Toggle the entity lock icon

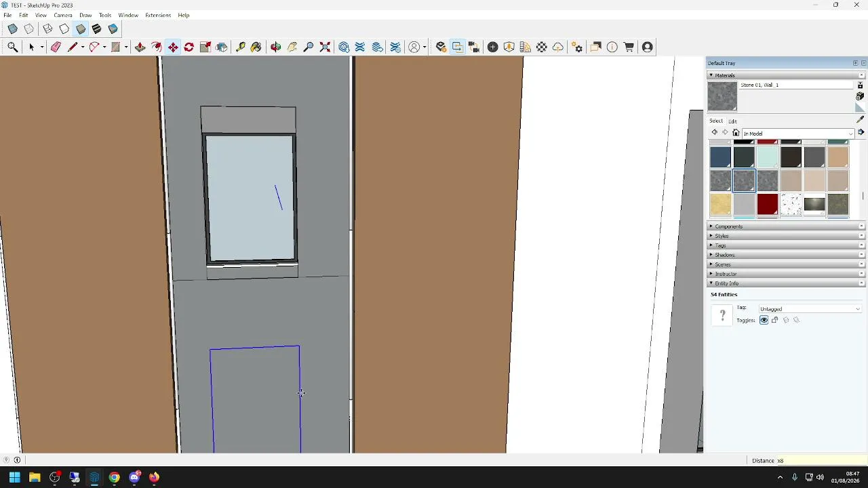click(x=775, y=320)
